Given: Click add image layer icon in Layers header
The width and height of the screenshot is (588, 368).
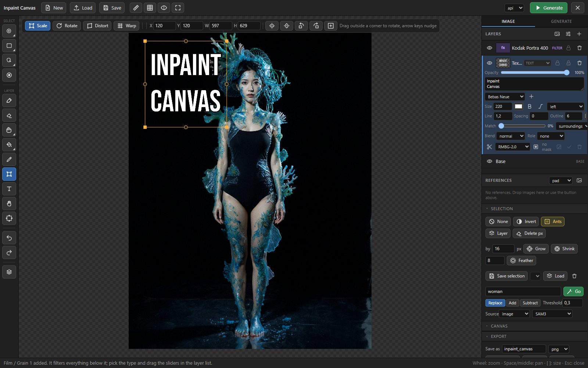Looking at the screenshot, I should (557, 34).
